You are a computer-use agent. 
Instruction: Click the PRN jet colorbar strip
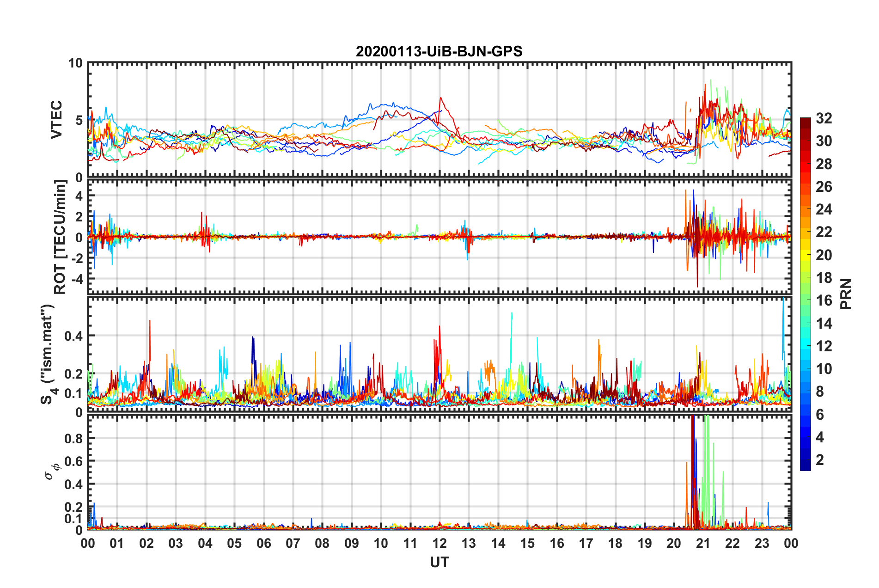(x=806, y=294)
